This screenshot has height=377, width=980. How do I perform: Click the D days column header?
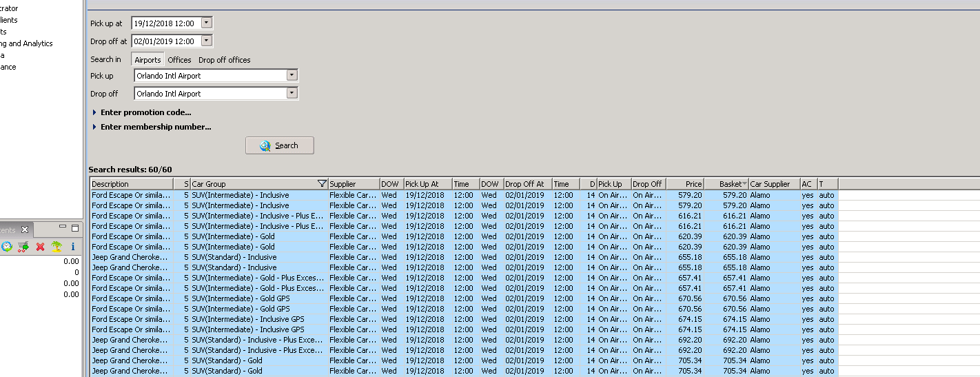[589, 184]
